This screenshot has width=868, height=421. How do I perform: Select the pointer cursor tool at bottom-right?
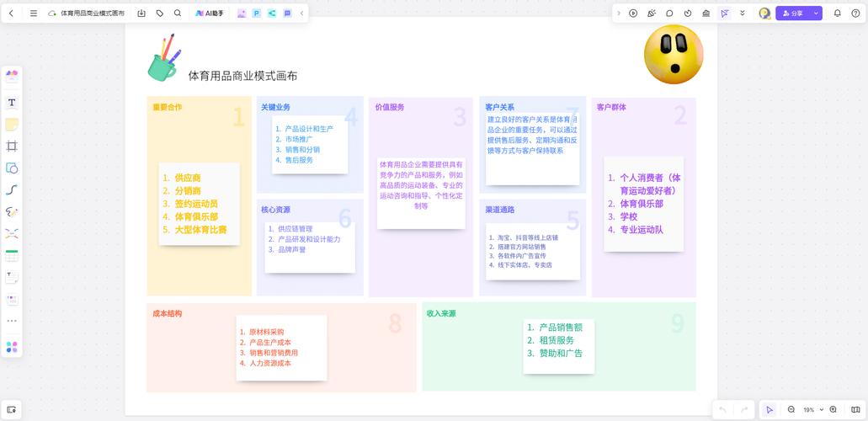(769, 410)
